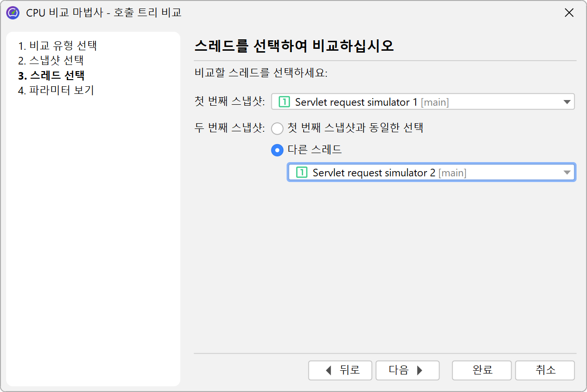This screenshot has width=587, height=392.
Task: Close the CPU 비교 마법사 dialog
Action: 569,13
